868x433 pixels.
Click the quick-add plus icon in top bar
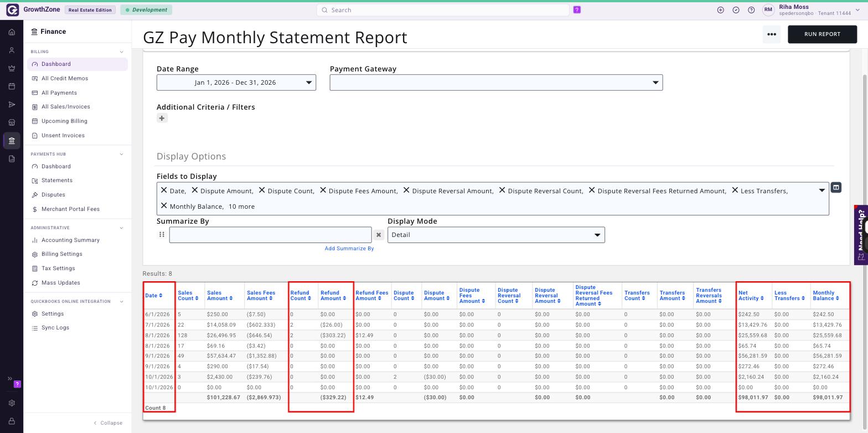click(x=720, y=10)
